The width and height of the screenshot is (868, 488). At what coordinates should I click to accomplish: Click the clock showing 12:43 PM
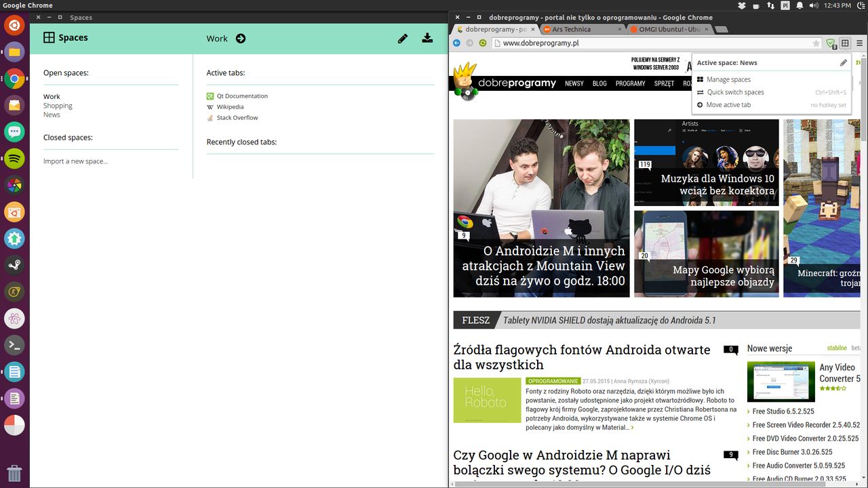[x=837, y=5]
